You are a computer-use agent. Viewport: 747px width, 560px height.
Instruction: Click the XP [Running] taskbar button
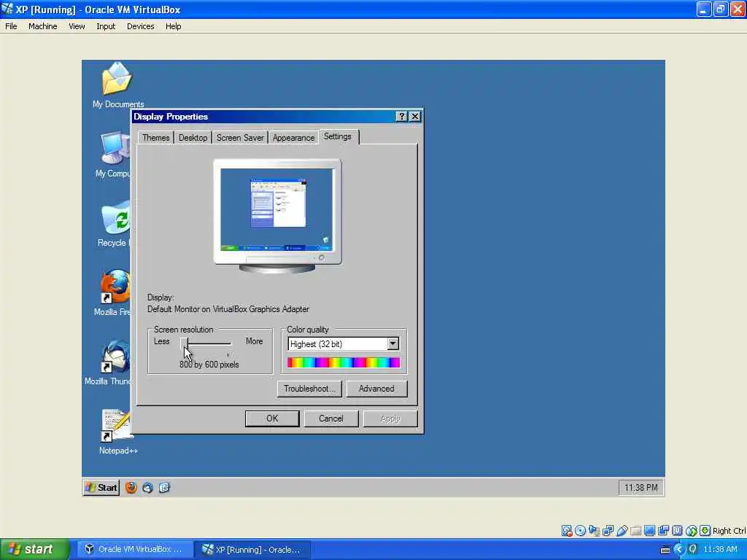[x=252, y=550]
